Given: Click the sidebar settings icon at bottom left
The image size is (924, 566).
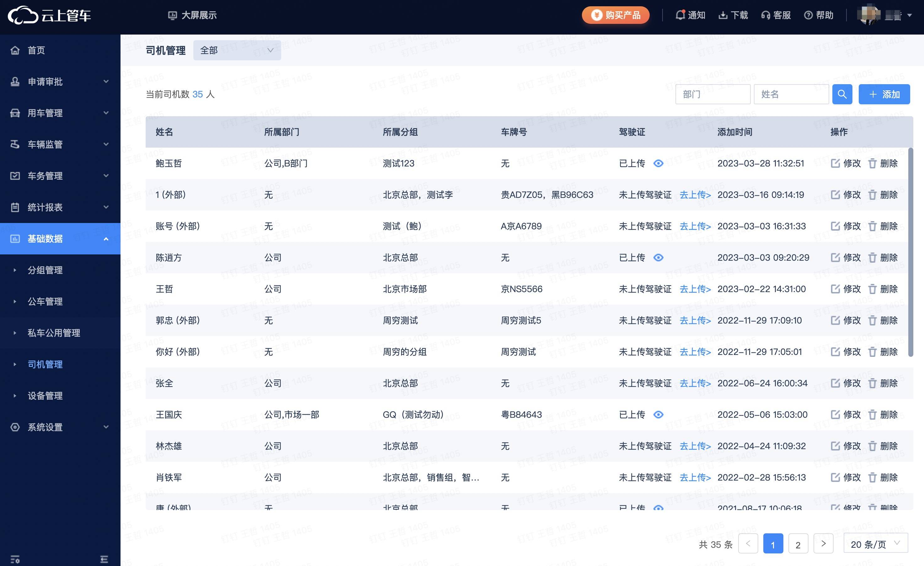Looking at the screenshot, I should point(15,560).
